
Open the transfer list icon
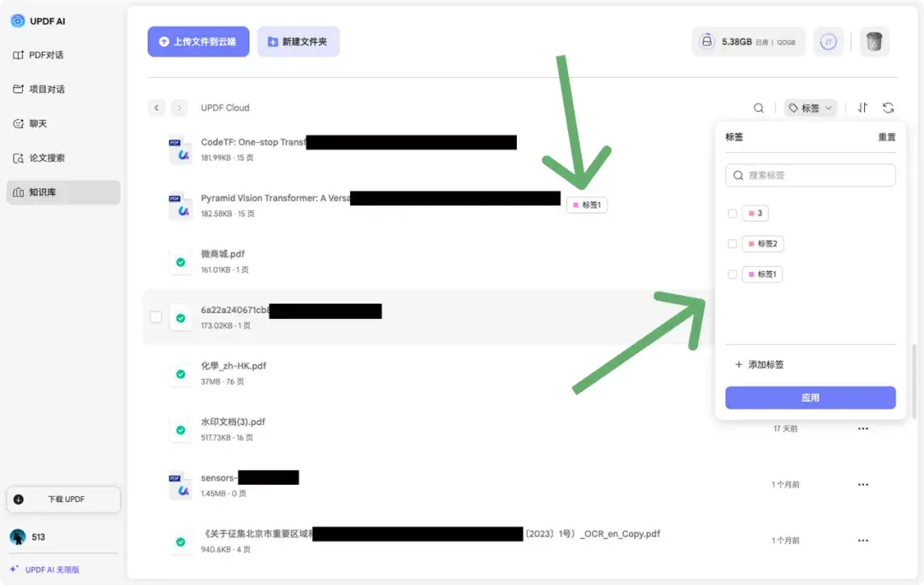point(828,42)
